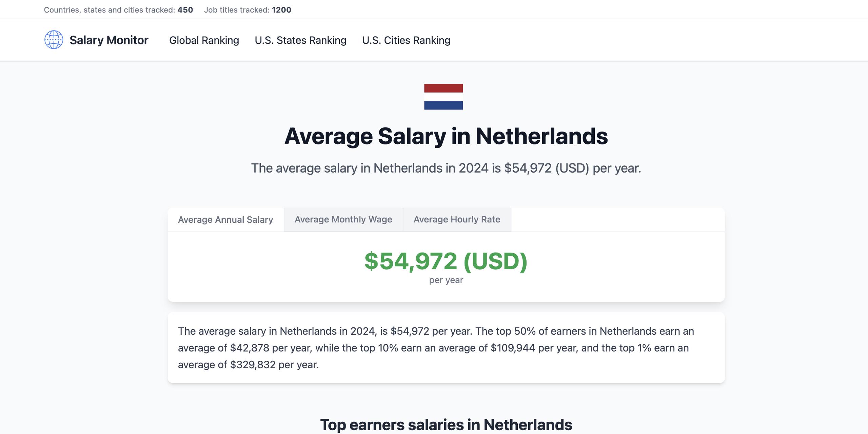
Task: Show the Average Hourly Rate tab
Action: pyautogui.click(x=457, y=219)
